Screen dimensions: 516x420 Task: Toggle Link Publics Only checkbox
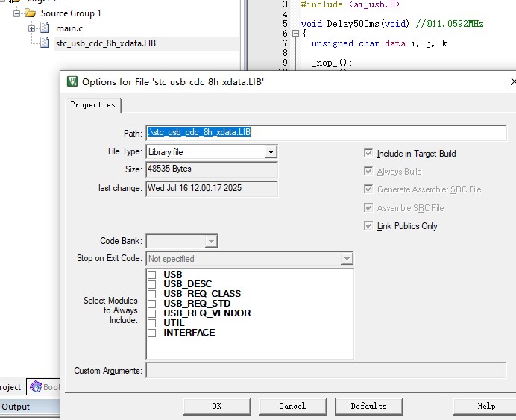click(368, 225)
